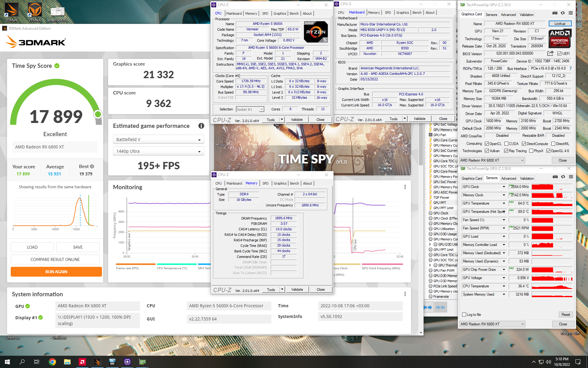Open the 1440p Ultra resolution dropdown
Viewport: 588px width, 368px height.
pyautogui.click(x=158, y=151)
